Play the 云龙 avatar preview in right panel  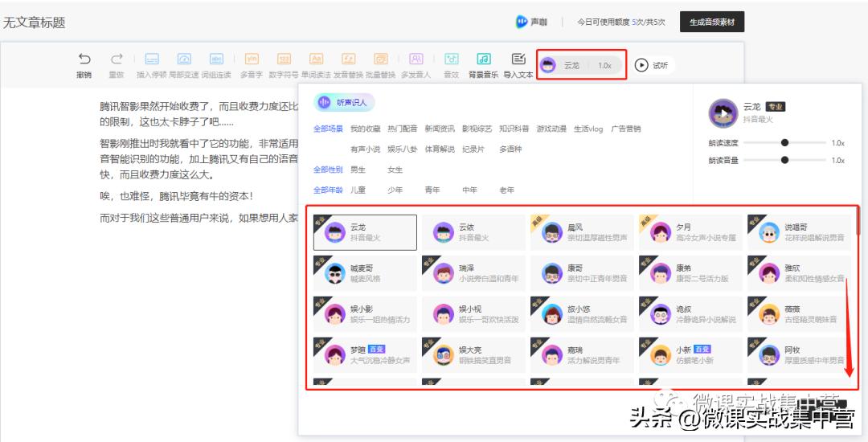pyautogui.click(x=723, y=113)
